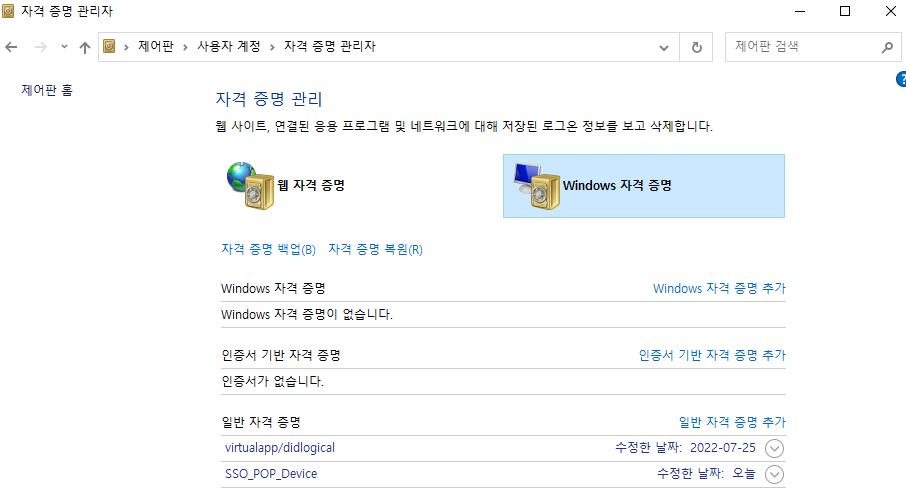The height and width of the screenshot is (497, 906).
Task: Go back with the left arrow button
Action: coord(11,47)
